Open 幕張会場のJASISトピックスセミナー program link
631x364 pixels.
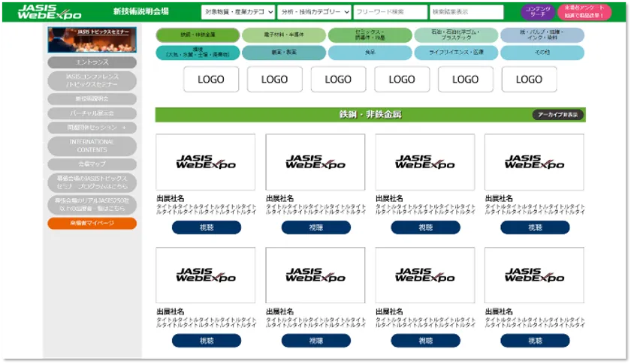point(92,182)
